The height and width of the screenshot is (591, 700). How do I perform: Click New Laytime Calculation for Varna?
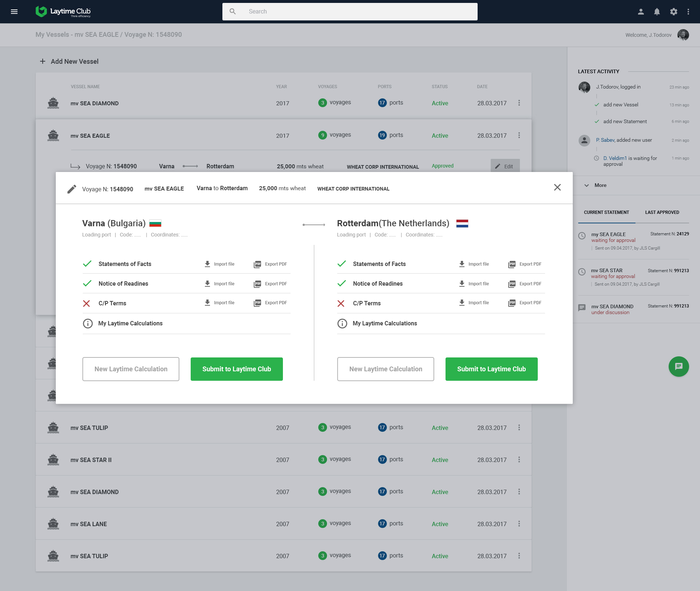[x=131, y=369]
